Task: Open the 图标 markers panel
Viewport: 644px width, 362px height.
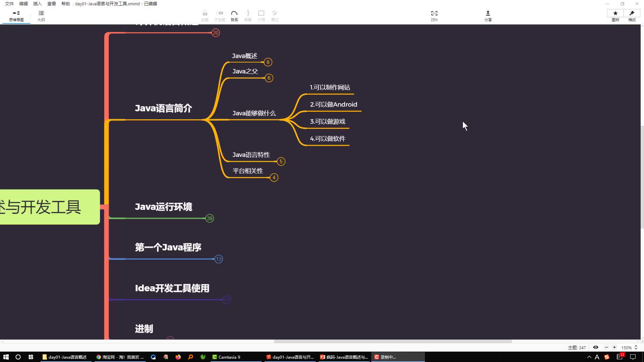Action: (x=615, y=16)
